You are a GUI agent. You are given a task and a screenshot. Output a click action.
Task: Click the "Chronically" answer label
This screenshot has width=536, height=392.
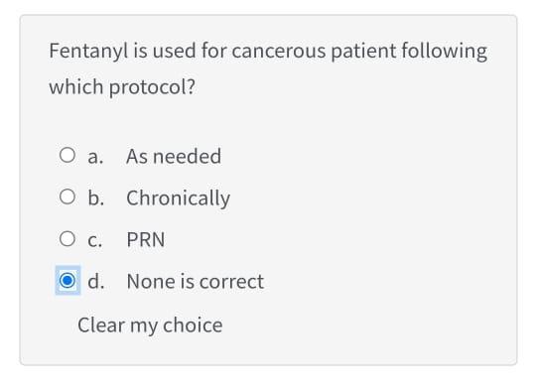pos(178,198)
